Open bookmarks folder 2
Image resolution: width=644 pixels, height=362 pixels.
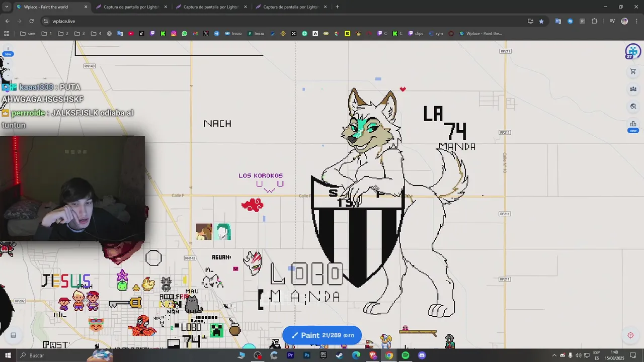[x=63, y=34]
